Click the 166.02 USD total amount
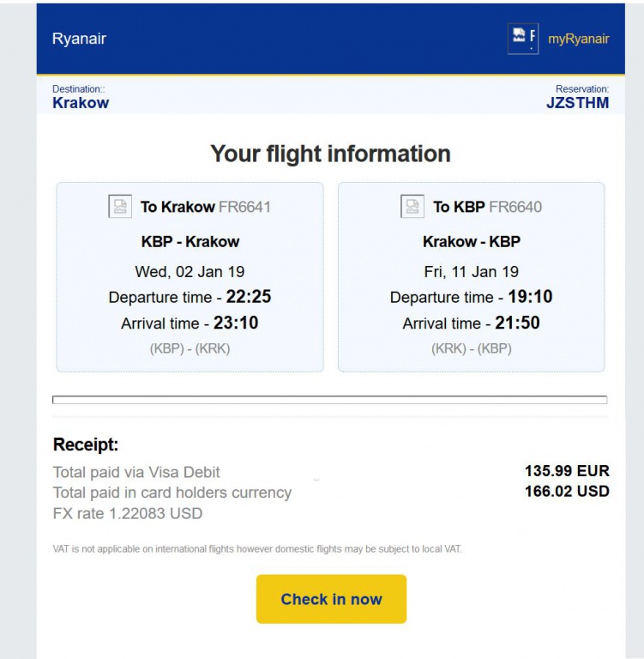644x659 pixels. coord(567,492)
